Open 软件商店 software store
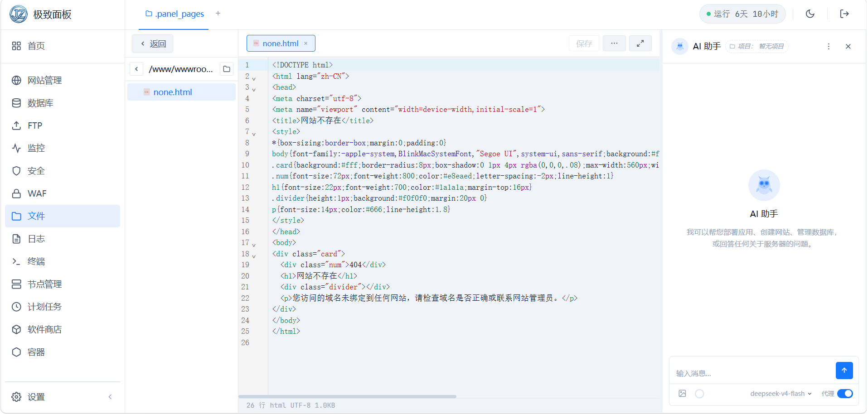The image size is (868, 414). [63, 329]
